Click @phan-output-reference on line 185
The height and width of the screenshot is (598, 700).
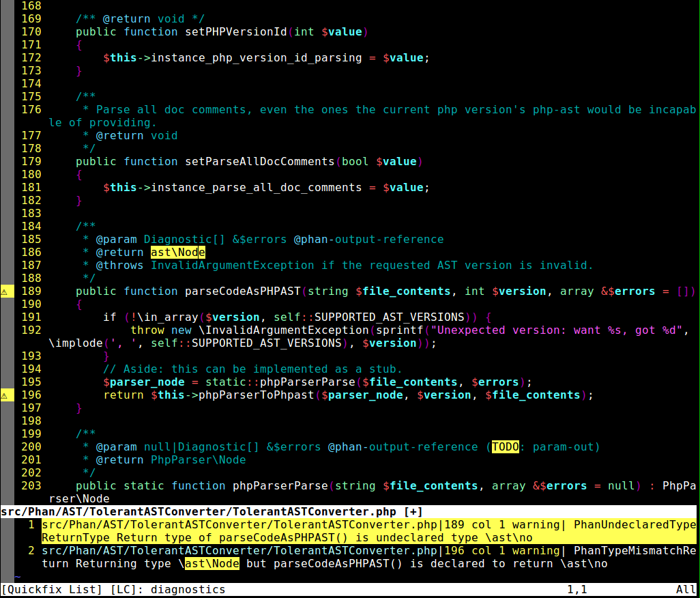click(x=368, y=240)
